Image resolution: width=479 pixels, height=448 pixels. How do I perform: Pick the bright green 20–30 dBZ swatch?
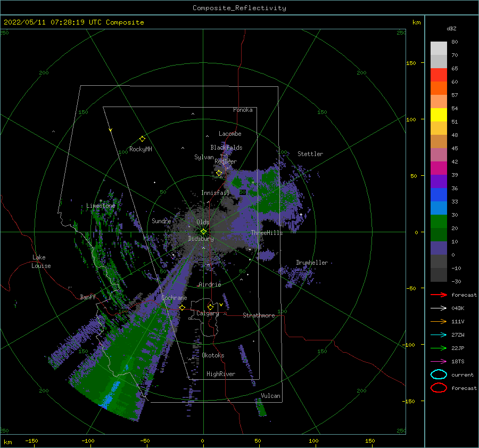coord(439,222)
